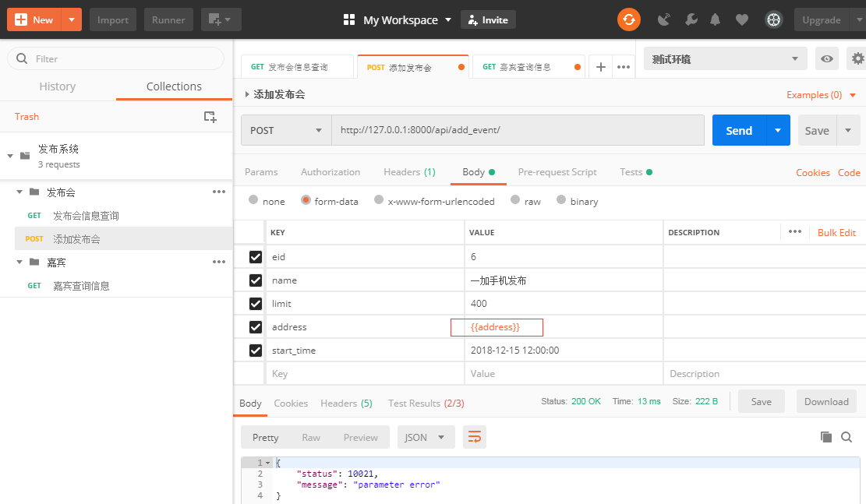Click the Bulk Edit link

pos(836,232)
